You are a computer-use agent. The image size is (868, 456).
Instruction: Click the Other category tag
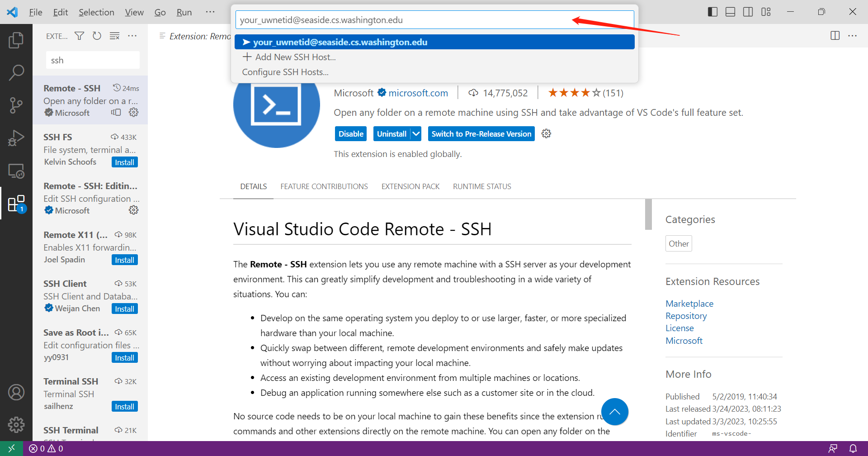click(679, 243)
